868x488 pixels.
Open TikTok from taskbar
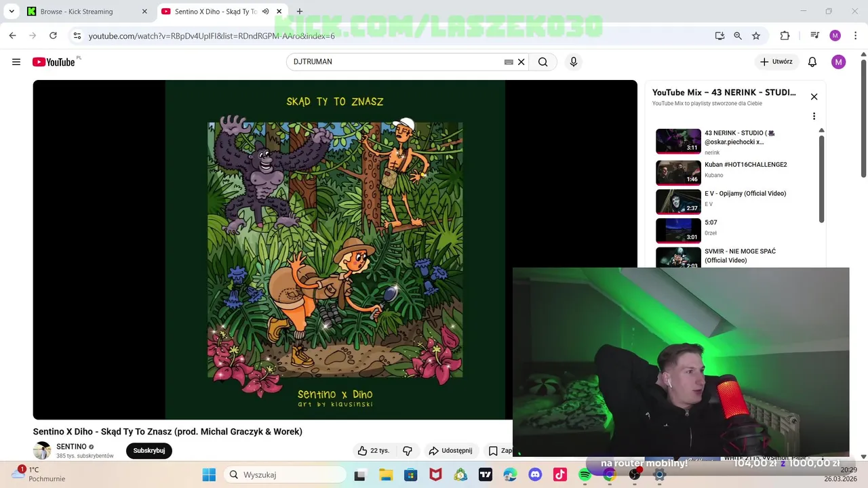[560, 475]
